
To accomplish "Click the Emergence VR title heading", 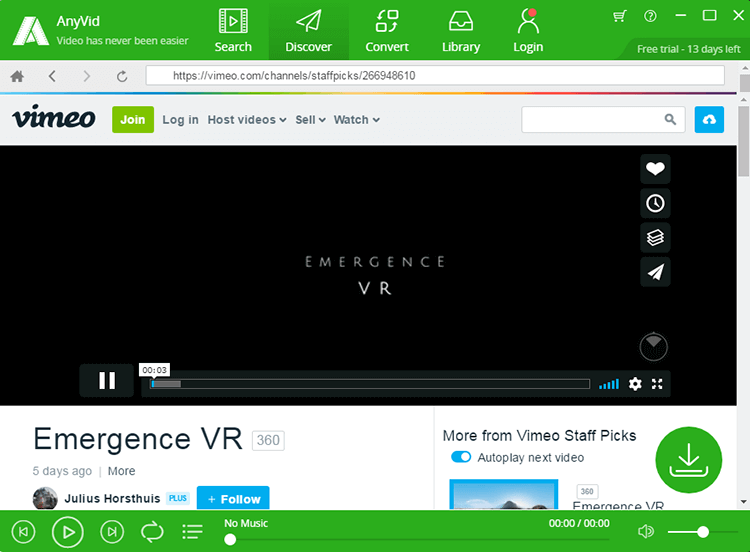I will [x=138, y=439].
